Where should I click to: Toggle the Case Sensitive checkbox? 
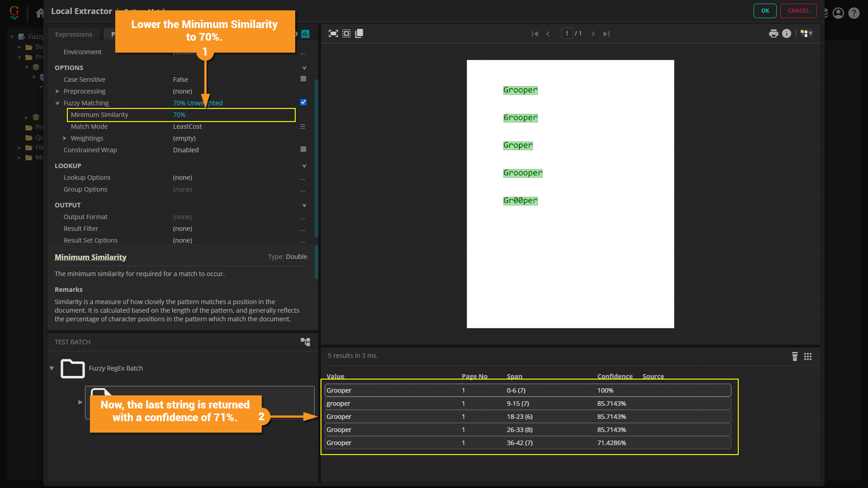coord(303,79)
